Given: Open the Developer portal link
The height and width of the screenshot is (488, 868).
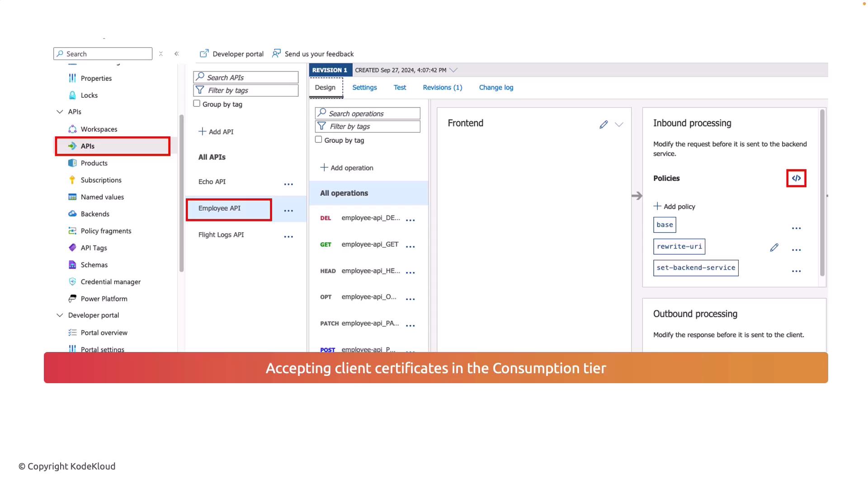Looking at the screenshot, I should pos(232,54).
